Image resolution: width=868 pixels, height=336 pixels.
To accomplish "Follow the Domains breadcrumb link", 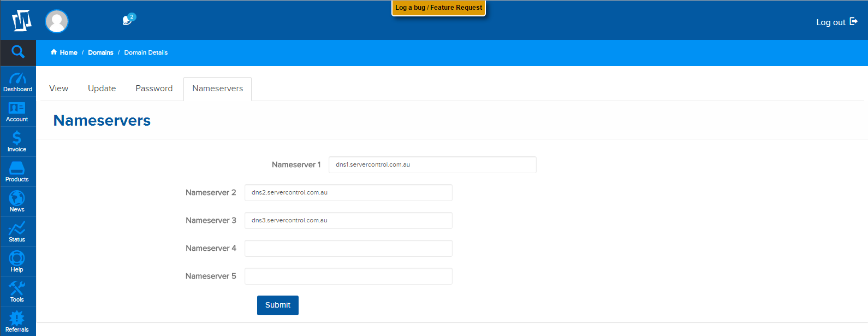I will (100, 52).
